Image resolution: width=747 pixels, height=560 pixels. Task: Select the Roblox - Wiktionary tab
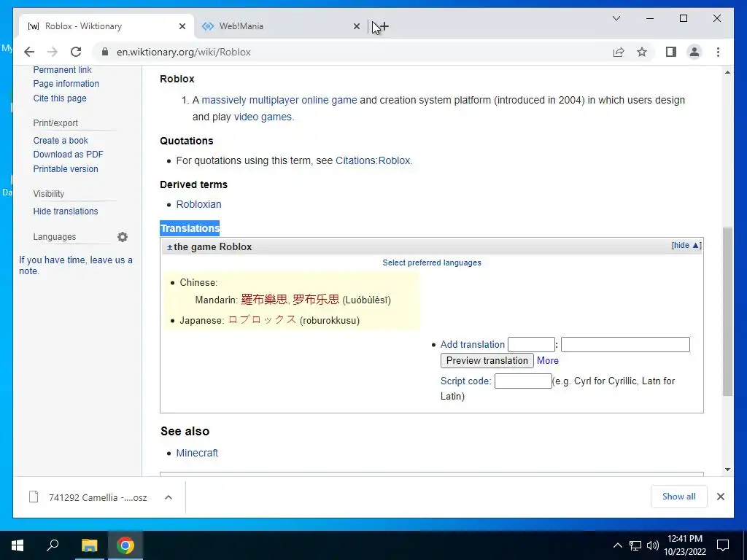point(107,27)
